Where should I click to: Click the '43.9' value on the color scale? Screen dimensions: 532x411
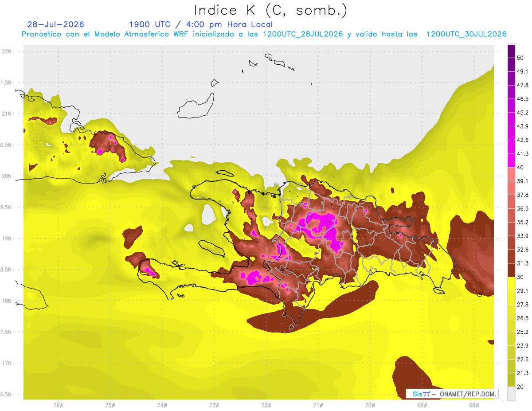523,126
